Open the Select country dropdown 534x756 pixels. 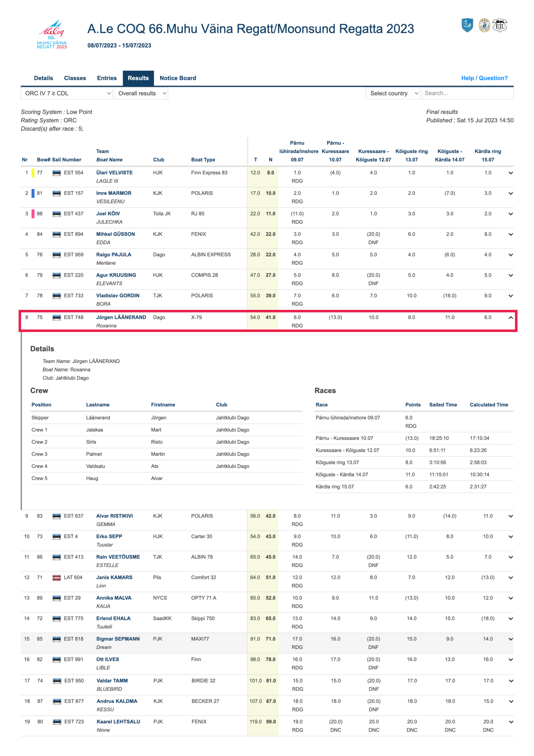tap(393, 93)
